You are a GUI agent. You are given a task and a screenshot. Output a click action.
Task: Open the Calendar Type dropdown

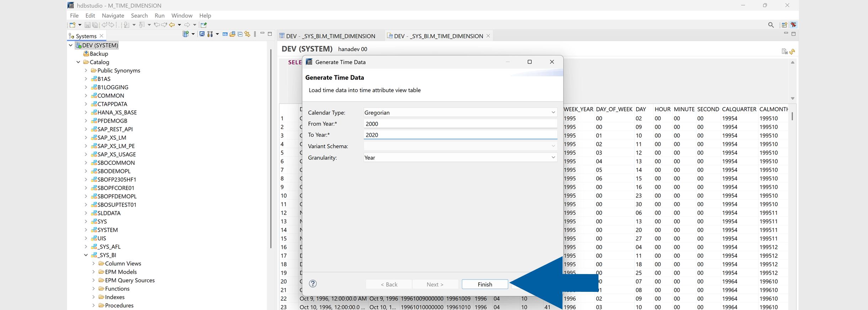[x=553, y=112]
